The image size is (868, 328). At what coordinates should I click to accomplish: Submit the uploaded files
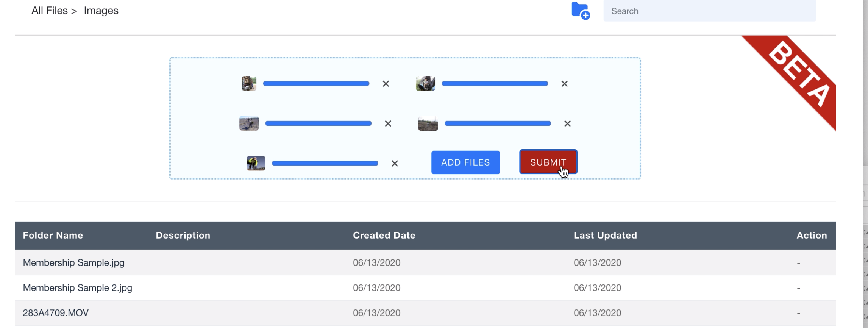pos(548,162)
